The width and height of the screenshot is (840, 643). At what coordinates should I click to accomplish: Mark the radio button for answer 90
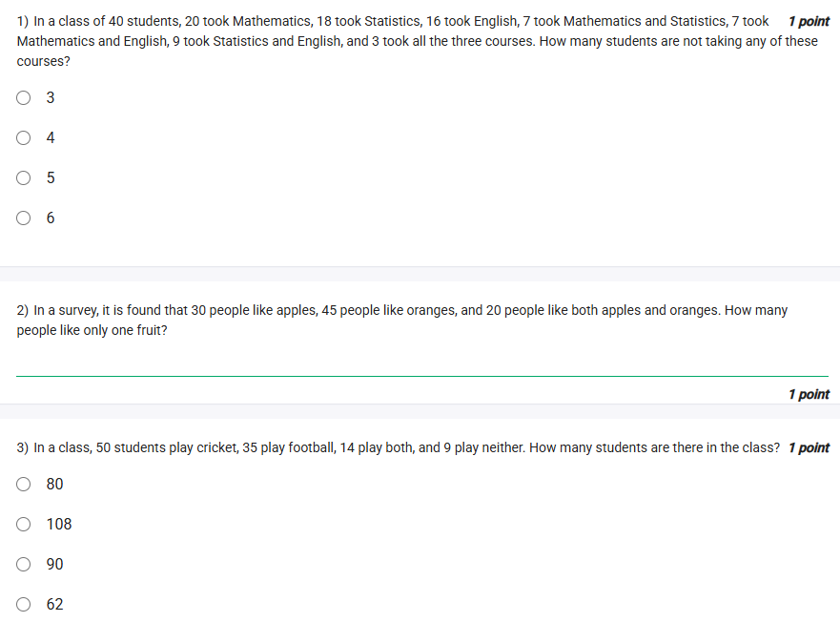click(24, 564)
